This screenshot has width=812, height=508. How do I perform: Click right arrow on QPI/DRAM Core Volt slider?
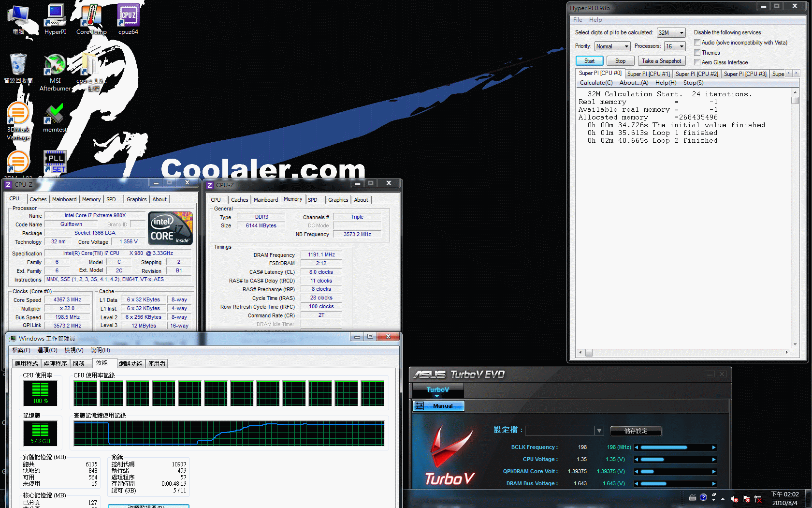pos(713,472)
